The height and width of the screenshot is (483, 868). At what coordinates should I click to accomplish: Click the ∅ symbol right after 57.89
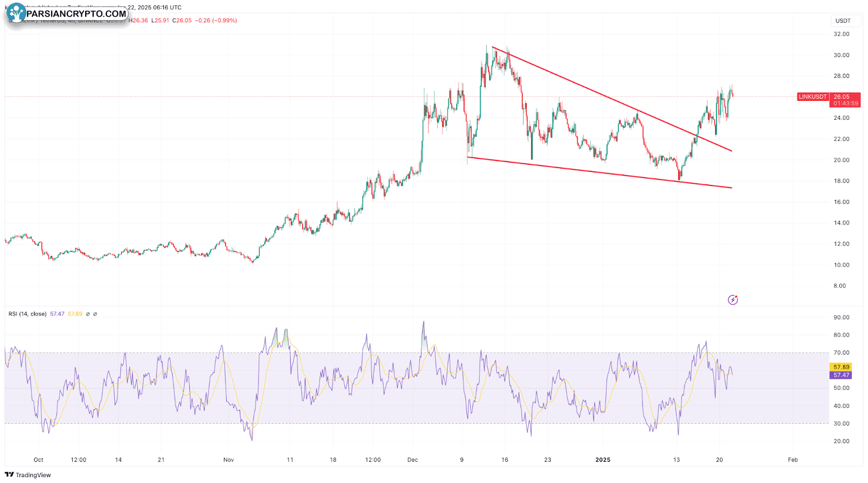tap(88, 314)
